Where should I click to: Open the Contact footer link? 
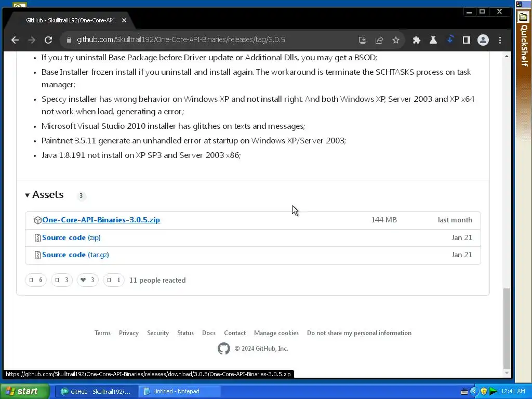click(x=235, y=333)
